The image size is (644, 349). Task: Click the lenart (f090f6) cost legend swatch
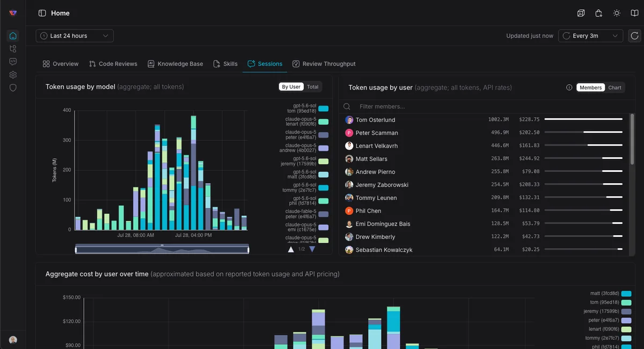[x=626, y=329]
